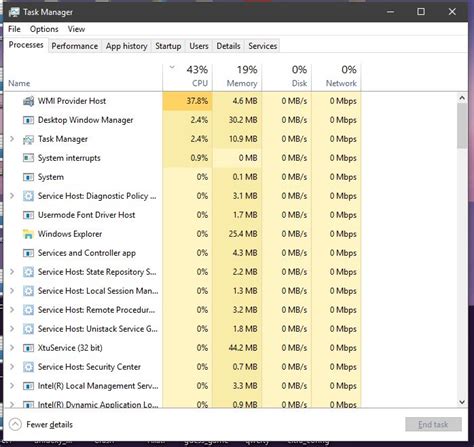Sort by the Disk column header
474x447 pixels.
(287, 77)
